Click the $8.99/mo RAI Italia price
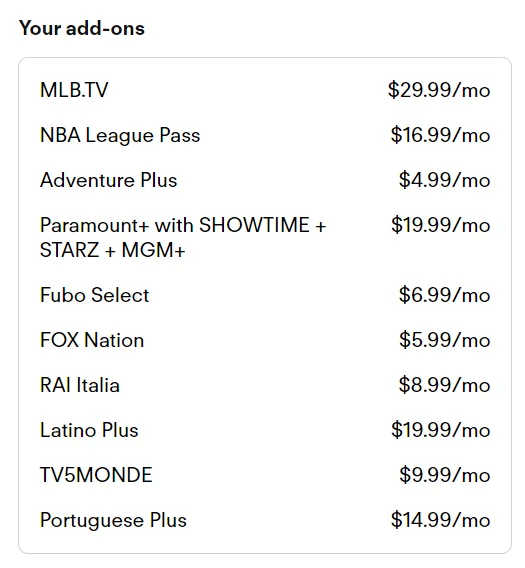 tap(445, 385)
